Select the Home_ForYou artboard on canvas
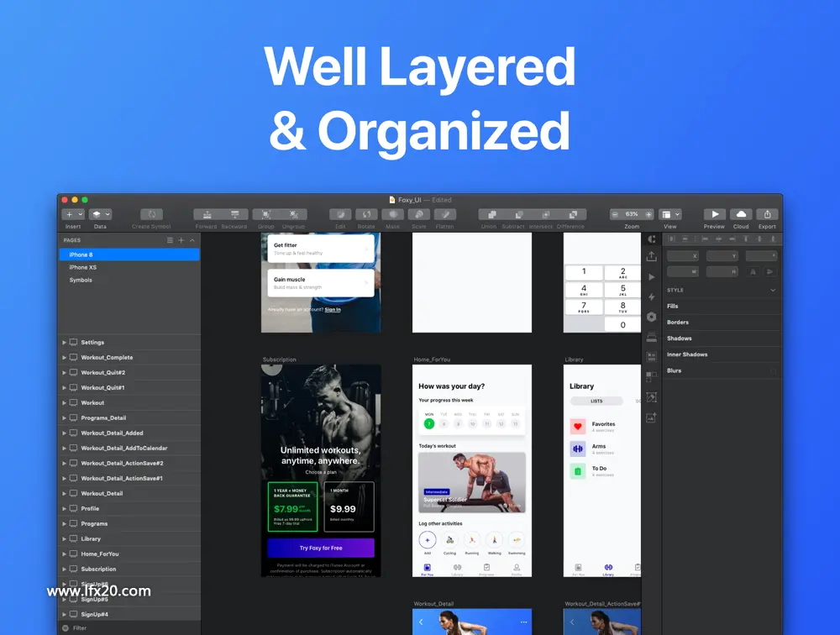Screen dimensions: 840x635 [x=472, y=470]
